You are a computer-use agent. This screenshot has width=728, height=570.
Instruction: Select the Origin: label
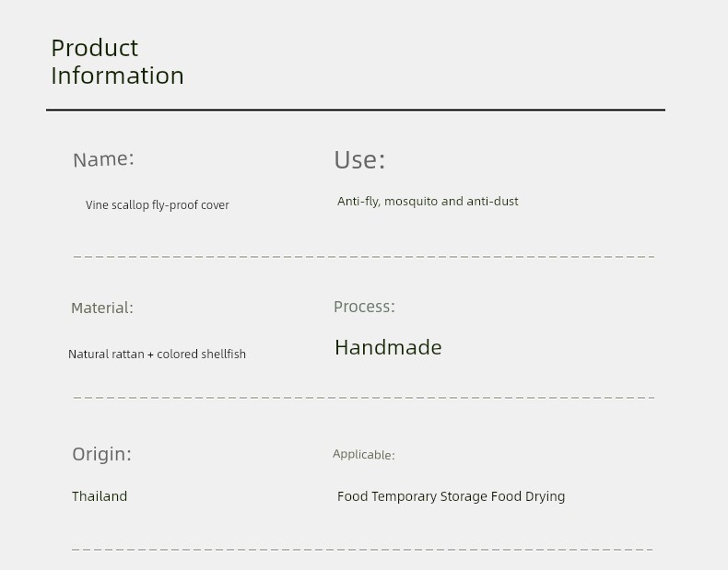point(102,454)
